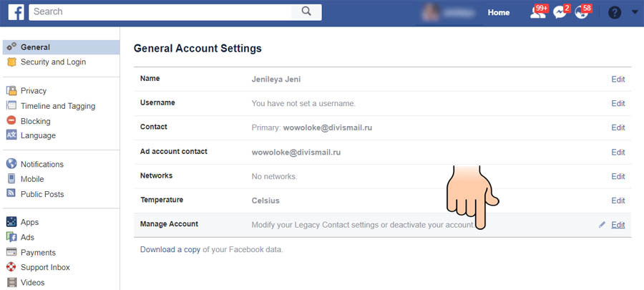Open Privacy settings section
Image resolution: width=644 pixels, height=290 pixels.
[x=34, y=91]
